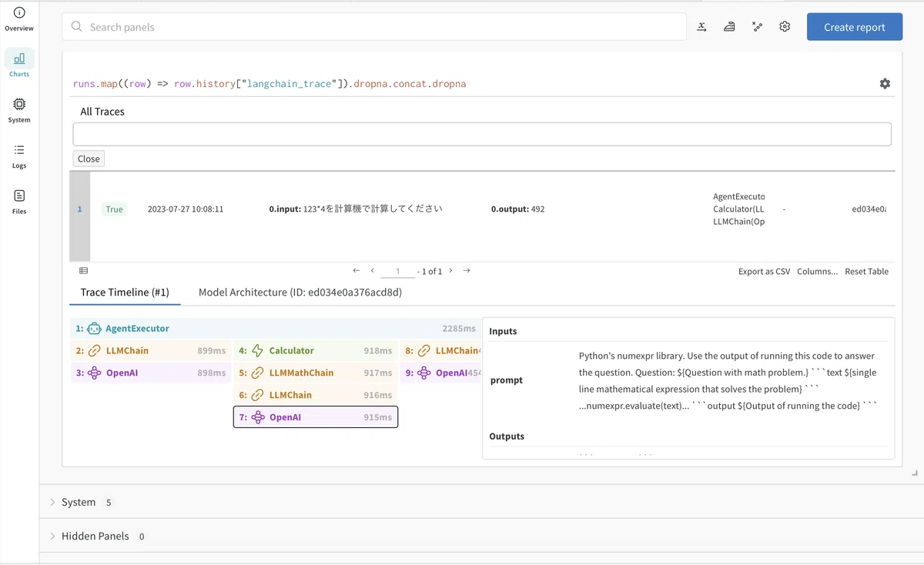The width and height of the screenshot is (924, 565).
Task: Click the All Traces filter text box
Action: [x=482, y=134]
